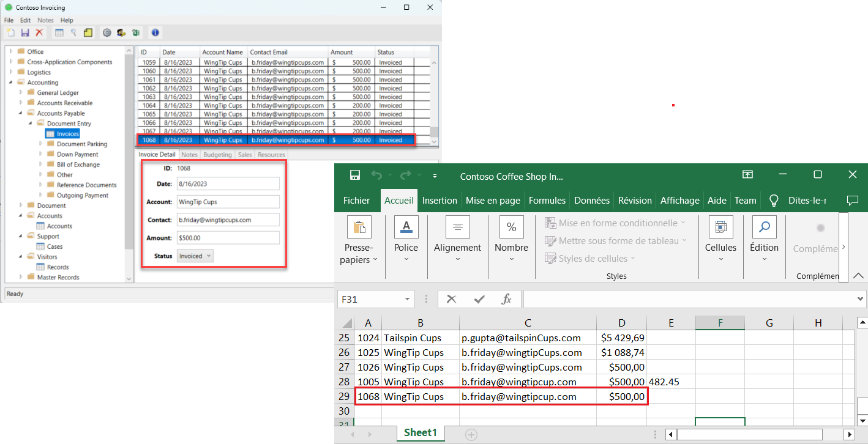The height and width of the screenshot is (444, 868).
Task: Click the Select All corner of the Excel grid
Action: [346, 323]
